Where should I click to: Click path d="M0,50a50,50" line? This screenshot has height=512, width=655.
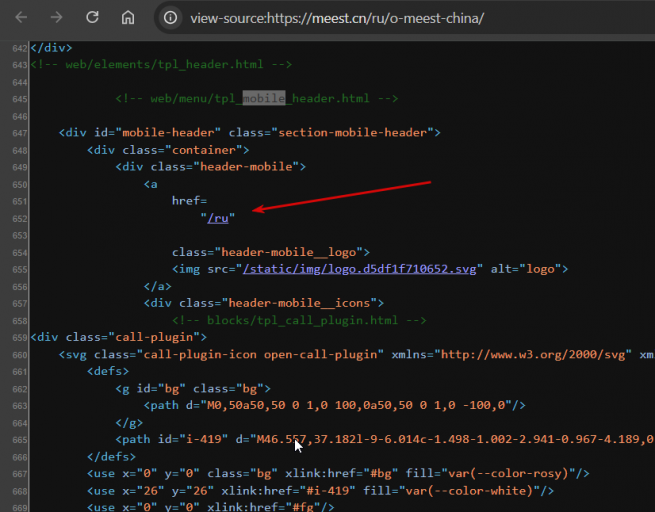335,405
